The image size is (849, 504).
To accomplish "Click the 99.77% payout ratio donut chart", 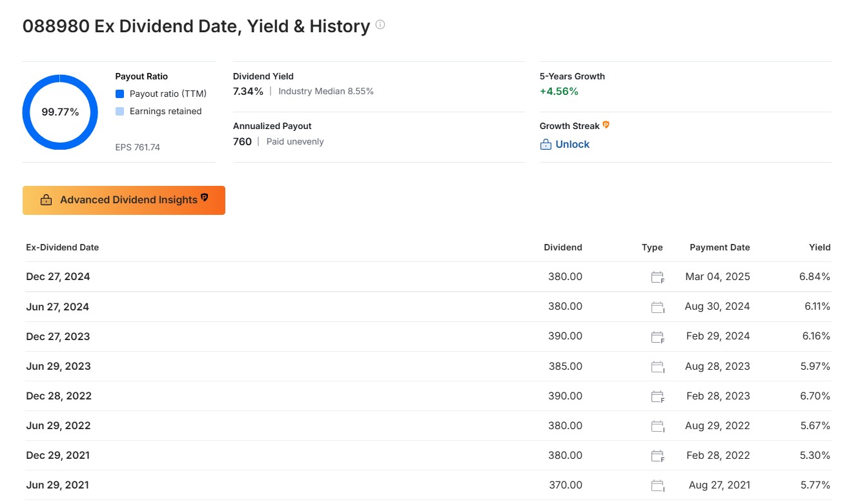I will click(60, 112).
